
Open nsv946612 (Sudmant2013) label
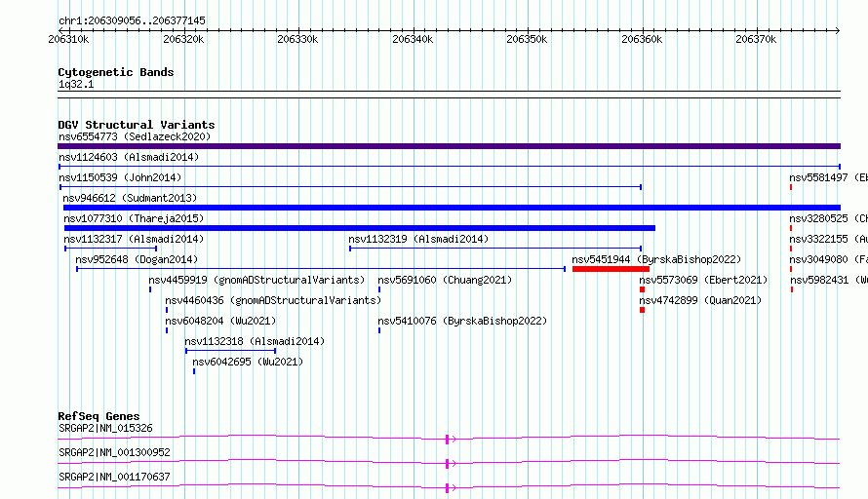coord(130,198)
